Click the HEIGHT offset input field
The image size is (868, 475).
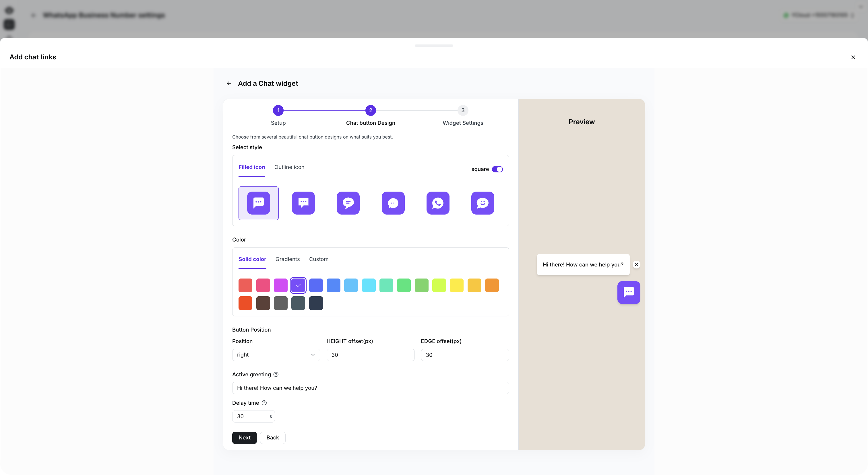tap(370, 355)
